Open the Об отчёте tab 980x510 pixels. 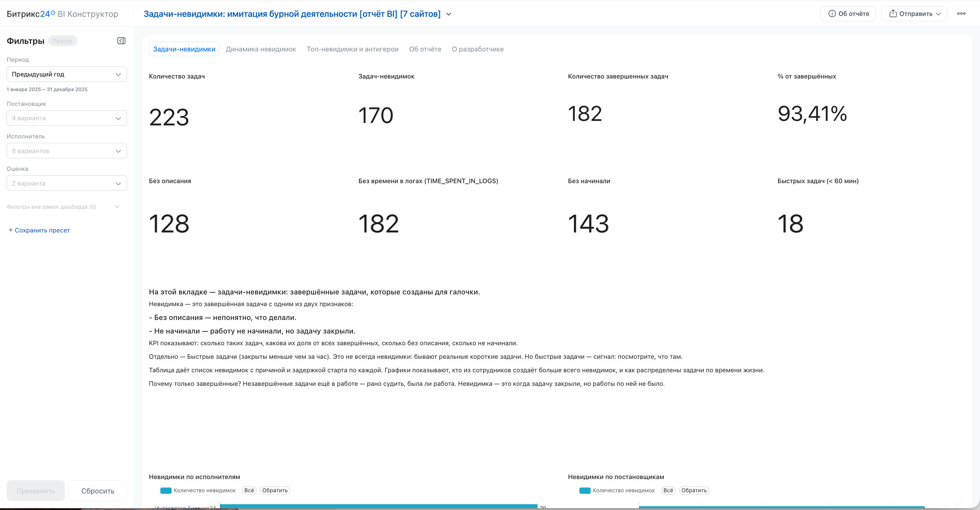point(425,49)
